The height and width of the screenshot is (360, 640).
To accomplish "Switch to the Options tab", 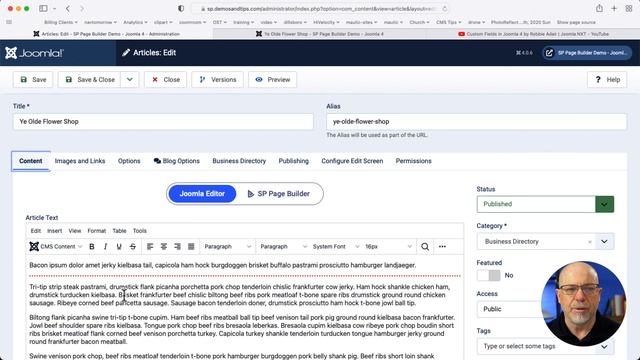I will [x=129, y=161].
